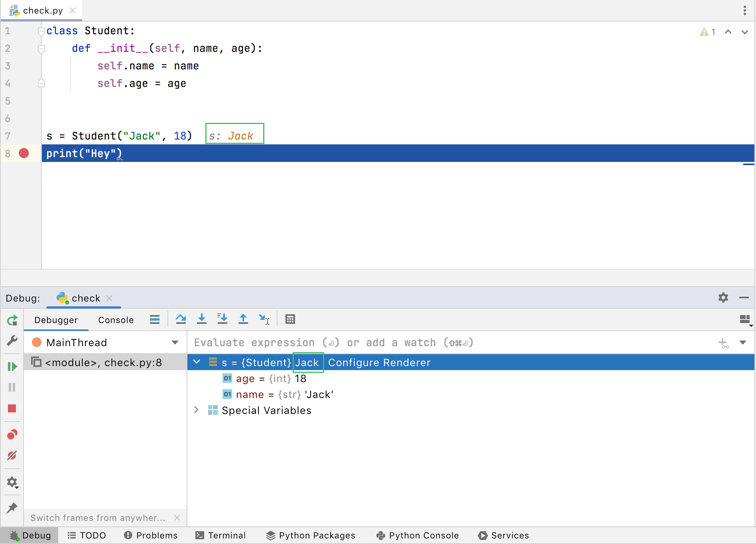Click the Step Out icon

pos(243,319)
